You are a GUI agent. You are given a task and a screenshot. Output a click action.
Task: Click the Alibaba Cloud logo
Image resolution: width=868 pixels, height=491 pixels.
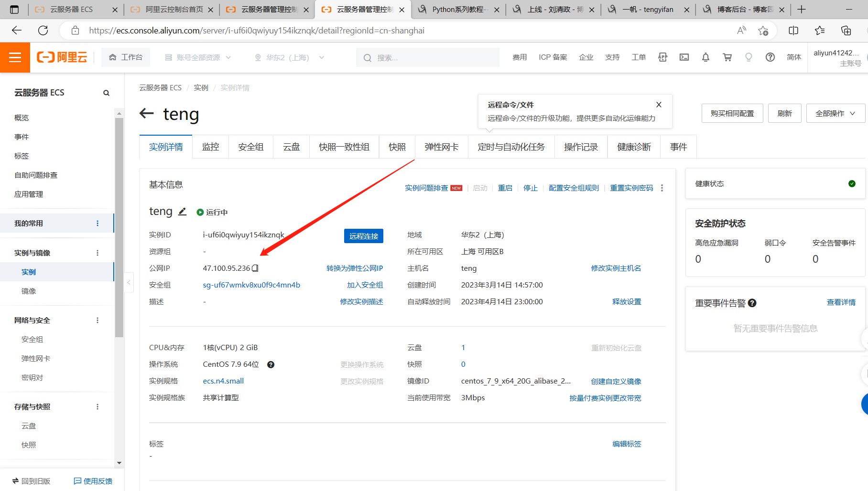[x=62, y=57]
